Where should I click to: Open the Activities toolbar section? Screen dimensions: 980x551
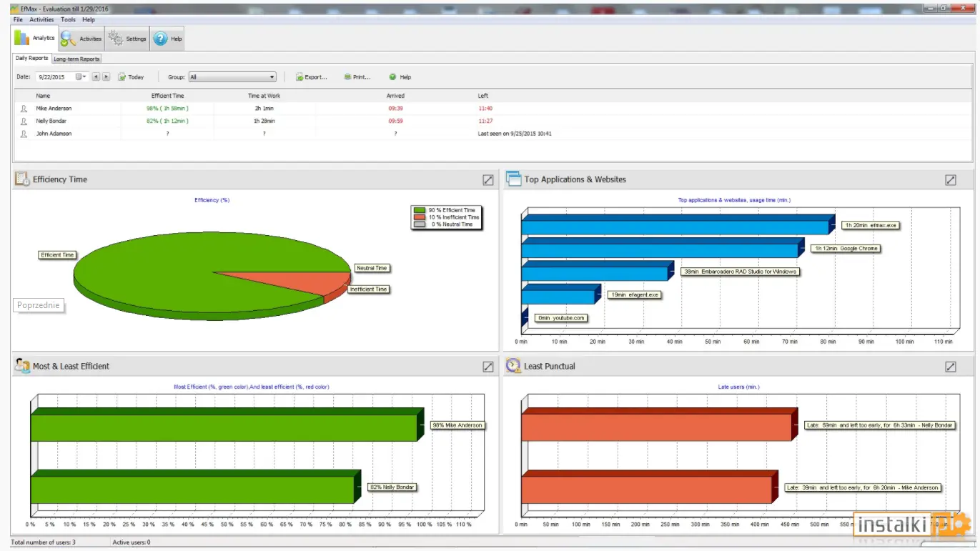click(81, 39)
